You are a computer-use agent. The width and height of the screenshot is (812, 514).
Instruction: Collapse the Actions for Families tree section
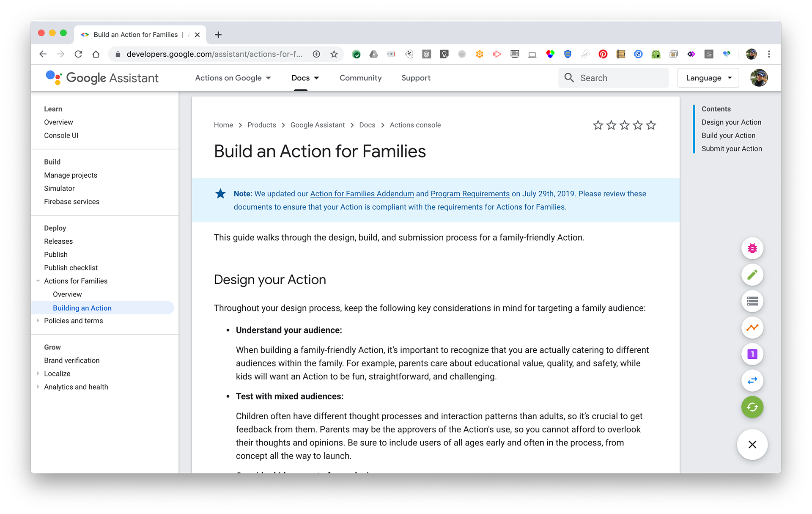coord(38,281)
